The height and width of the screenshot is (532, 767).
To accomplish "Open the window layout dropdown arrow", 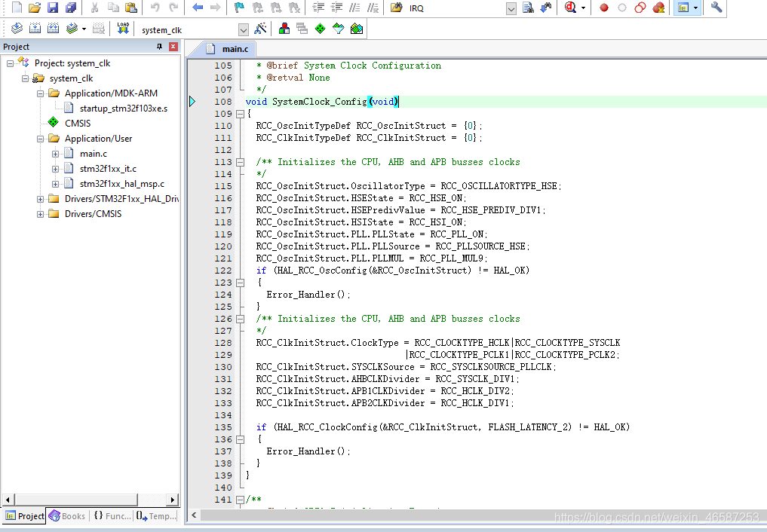I will coord(695,8).
